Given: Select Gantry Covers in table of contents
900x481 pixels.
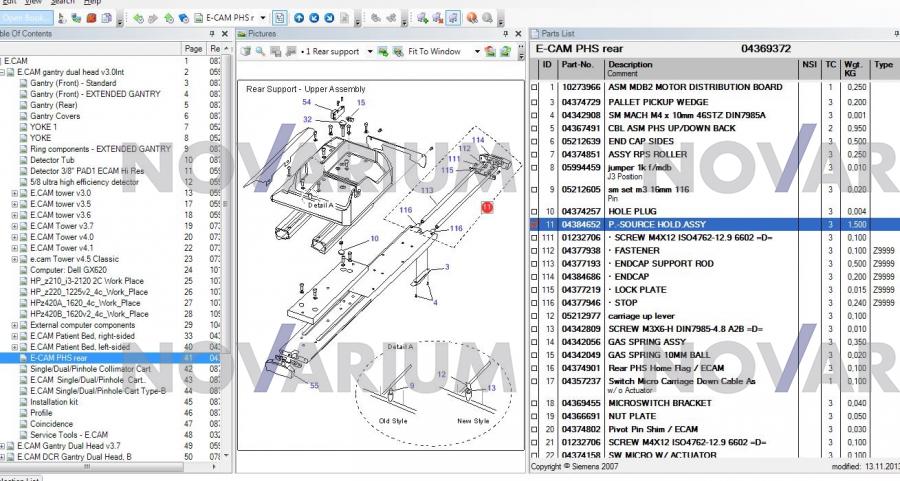Looking at the screenshot, I should [x=54, y=116].
